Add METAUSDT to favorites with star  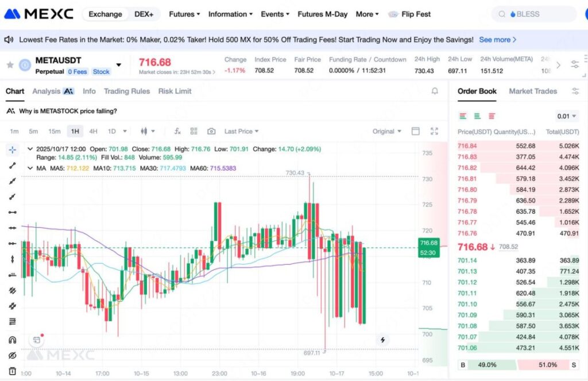click(x=10, y=65)
